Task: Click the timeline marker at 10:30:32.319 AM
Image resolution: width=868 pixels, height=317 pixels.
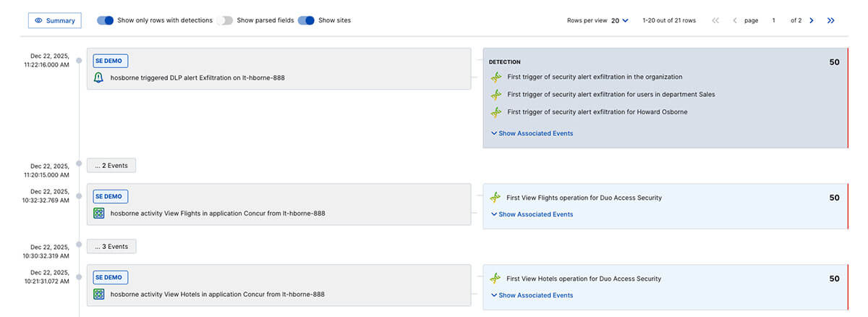Action: [79, 245]
